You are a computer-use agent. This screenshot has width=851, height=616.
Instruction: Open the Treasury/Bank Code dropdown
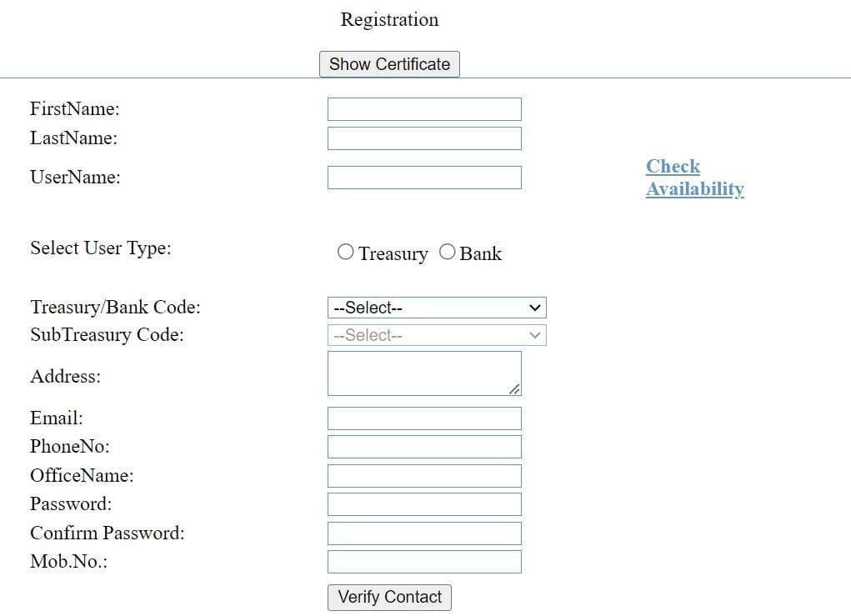(436, 307)
